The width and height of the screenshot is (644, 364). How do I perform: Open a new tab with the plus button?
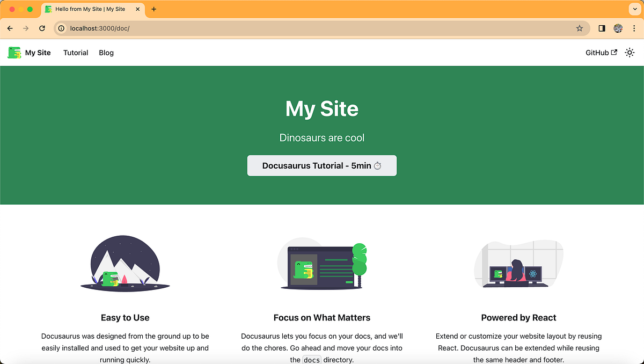(x=154, y=9)
